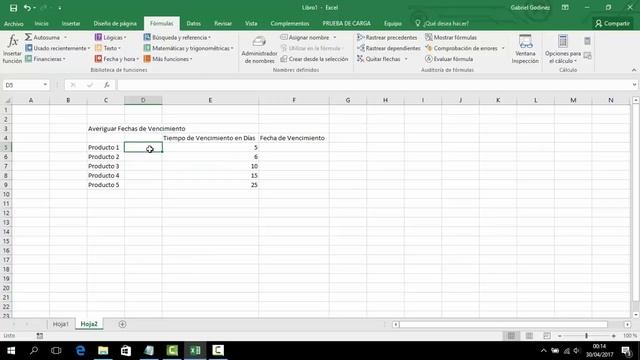This screenshot has height=360, width=640.
Task: Click the Calcular hoja icon
Action: tap(587, 56)
